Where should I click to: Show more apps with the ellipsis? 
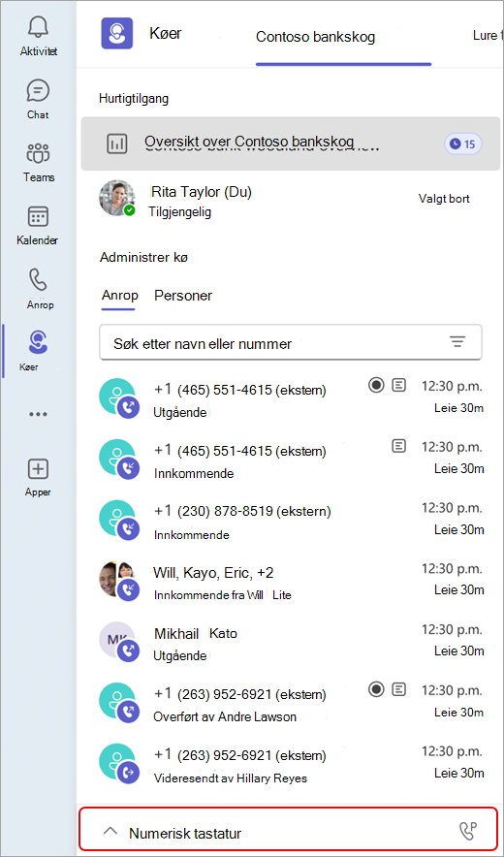click(x=38, y=414)
